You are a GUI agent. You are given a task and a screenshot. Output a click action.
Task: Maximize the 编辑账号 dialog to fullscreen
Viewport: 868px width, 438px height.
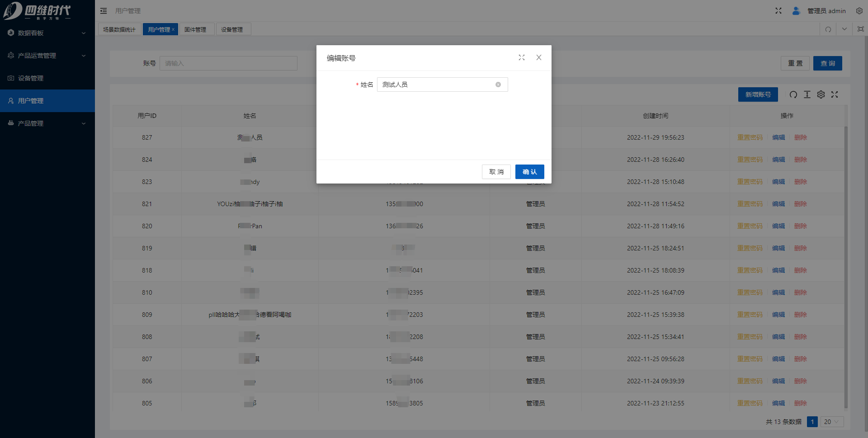pos(522,57)
